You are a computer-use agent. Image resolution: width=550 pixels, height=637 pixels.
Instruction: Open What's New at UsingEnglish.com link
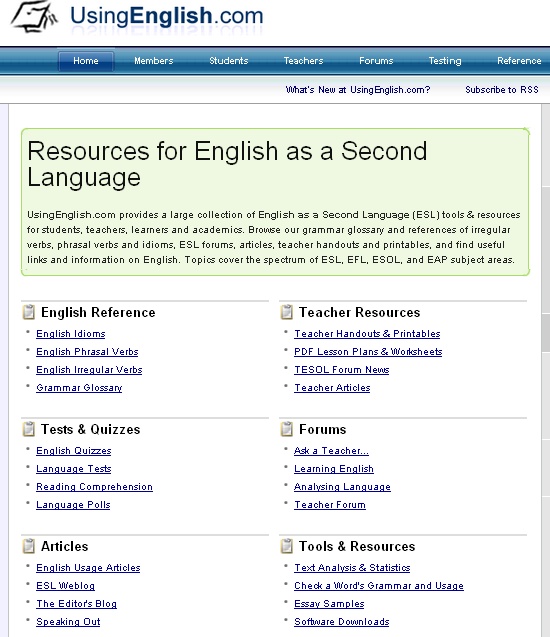(358, 90)
